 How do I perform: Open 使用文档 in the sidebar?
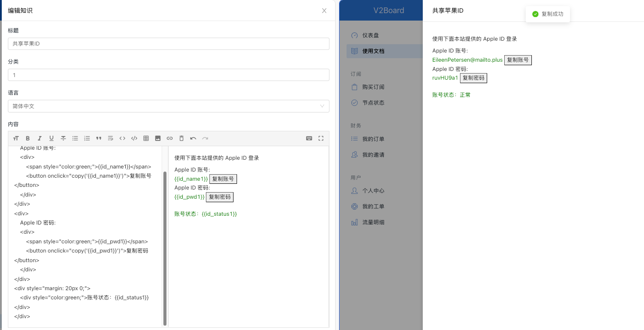tap(373, 51)
